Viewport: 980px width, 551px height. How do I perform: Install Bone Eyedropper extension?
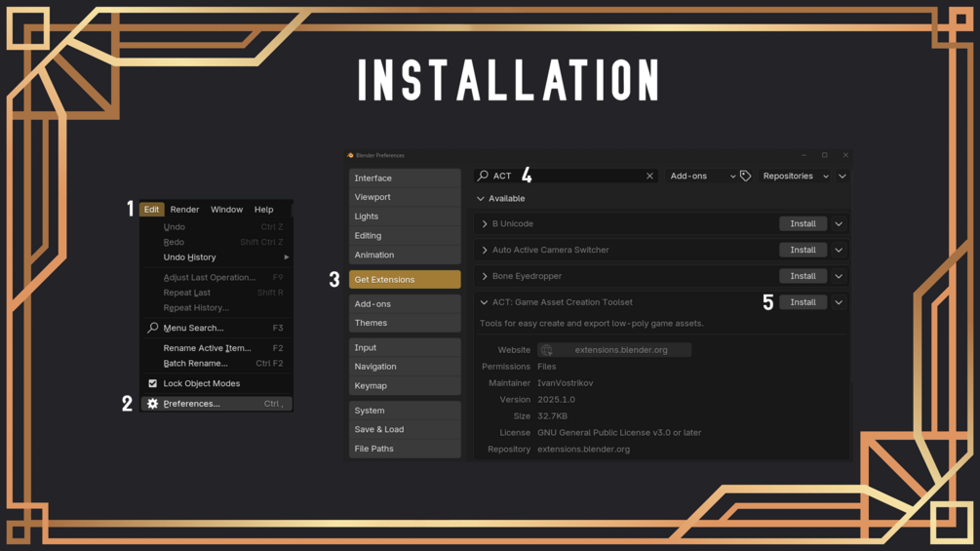[804, 276]
